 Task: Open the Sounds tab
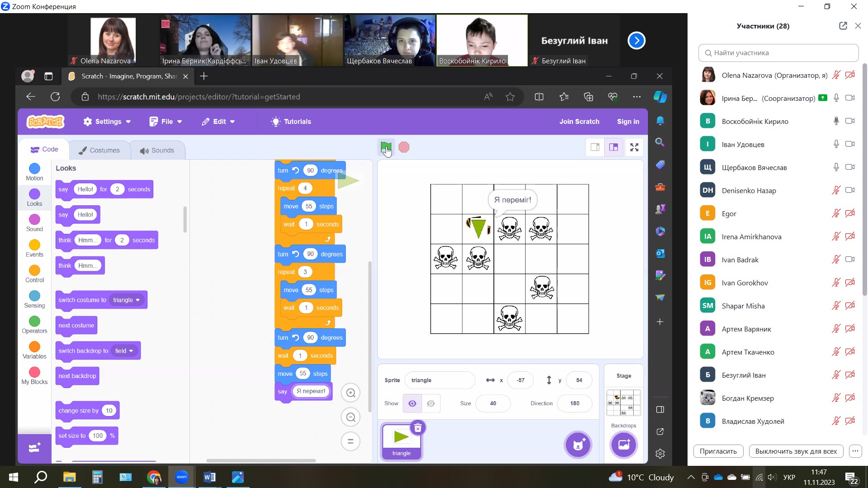157,150
